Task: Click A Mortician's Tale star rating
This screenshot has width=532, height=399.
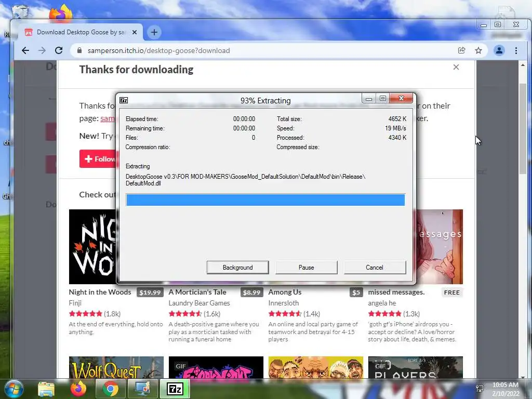Action: [185, 314]
